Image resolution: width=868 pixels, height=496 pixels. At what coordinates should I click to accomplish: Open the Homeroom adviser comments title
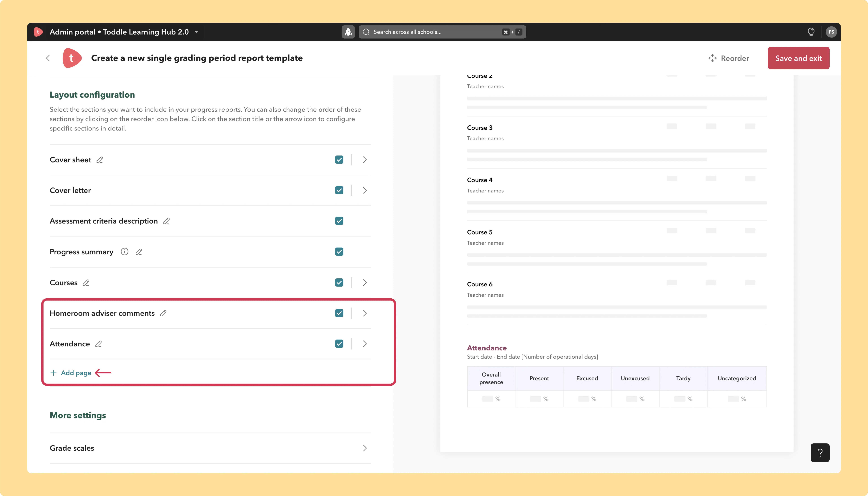pos(102,313)
